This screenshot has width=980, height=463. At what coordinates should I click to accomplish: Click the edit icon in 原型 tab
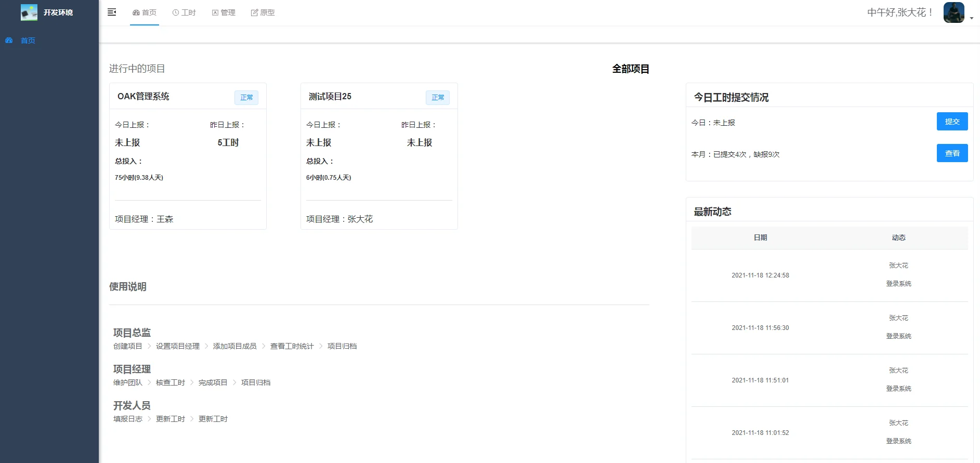point(254,12)
